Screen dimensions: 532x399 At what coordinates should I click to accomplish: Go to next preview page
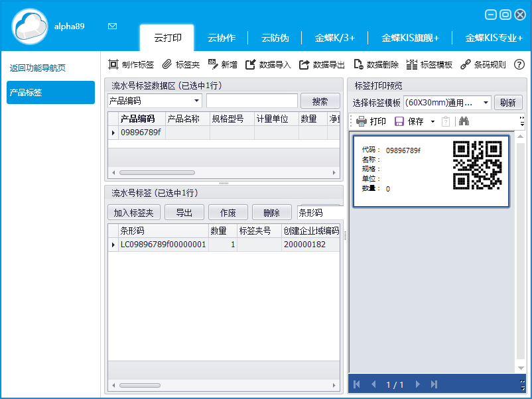click(418, 384)
